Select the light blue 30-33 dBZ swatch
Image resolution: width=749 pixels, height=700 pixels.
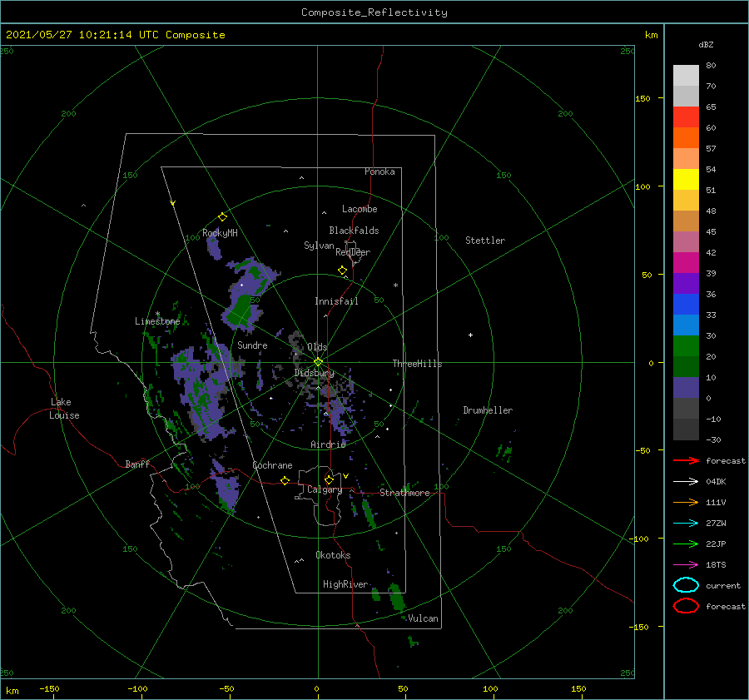coord(686,325)
